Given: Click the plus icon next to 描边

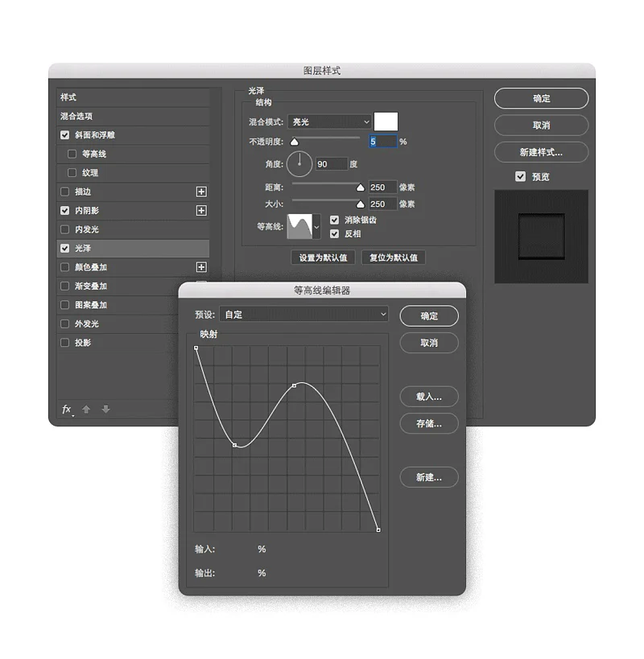Looking at the screenshot, I should tap(201, 192).
